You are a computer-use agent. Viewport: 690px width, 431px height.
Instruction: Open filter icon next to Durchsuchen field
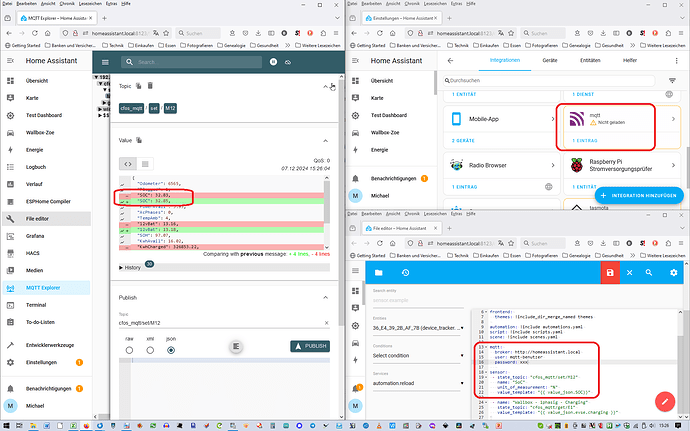(x=672, y=81)
